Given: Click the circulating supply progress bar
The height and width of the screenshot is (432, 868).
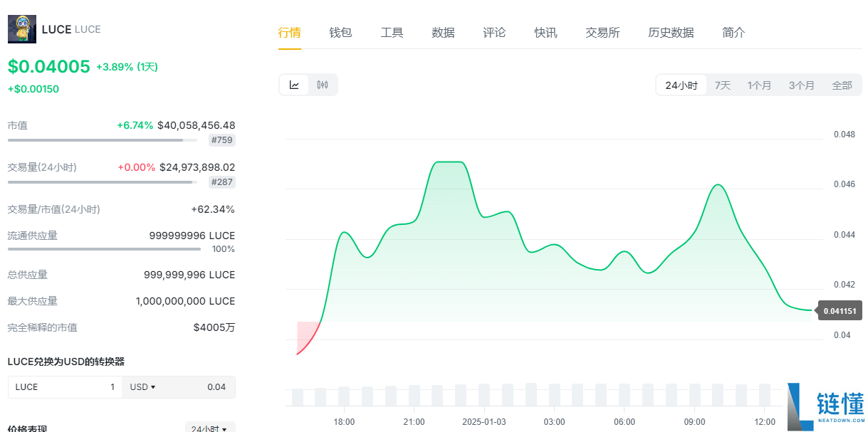Looking at the screenshot, I should [104, 249].
